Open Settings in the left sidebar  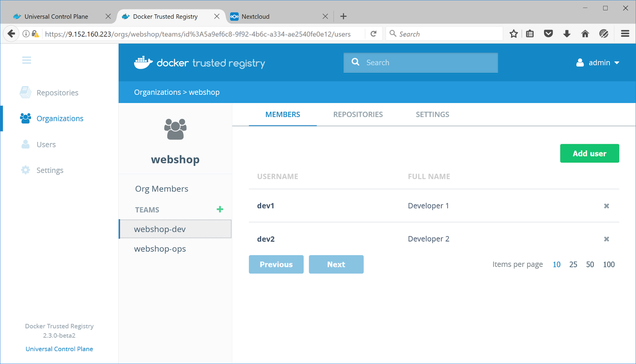[x=50, y=170]
